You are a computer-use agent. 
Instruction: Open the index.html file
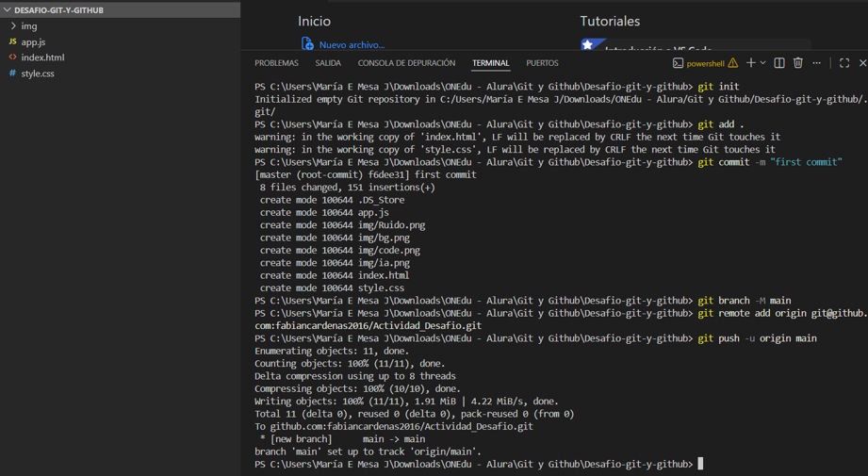tap(42, 57)
